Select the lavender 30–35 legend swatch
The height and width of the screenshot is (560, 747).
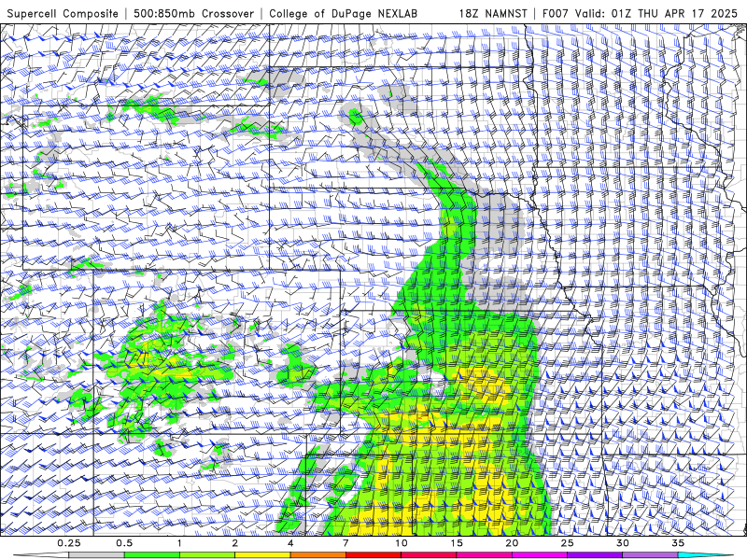pyautogui.click(x=650, y=555)
